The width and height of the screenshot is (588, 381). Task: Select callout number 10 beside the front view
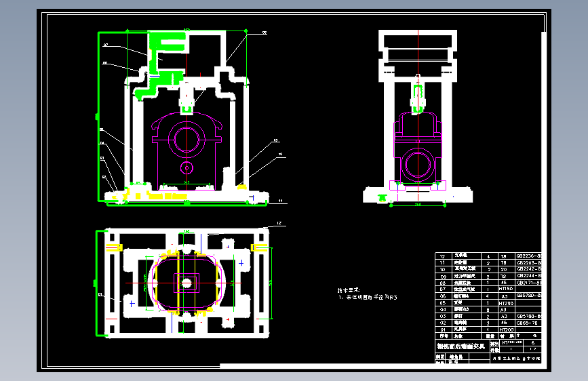click(x=280, y=154)
